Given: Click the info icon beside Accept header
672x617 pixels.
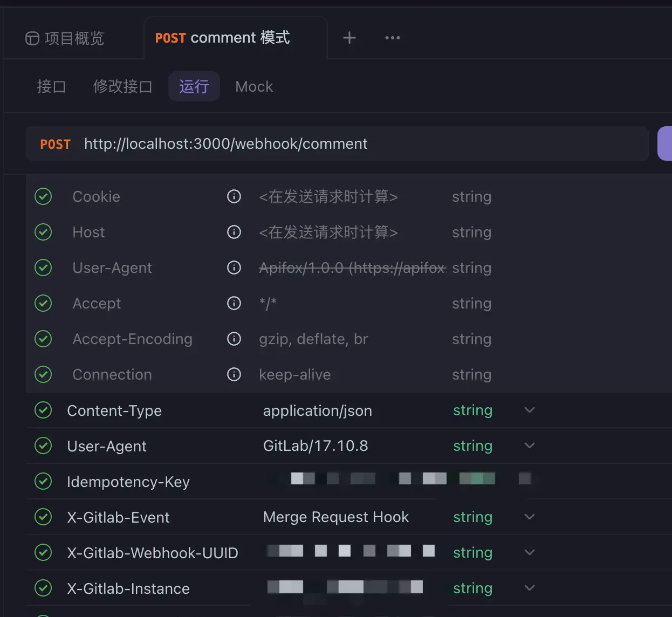Looking at the screenshot, I should (x=234, y=303).
